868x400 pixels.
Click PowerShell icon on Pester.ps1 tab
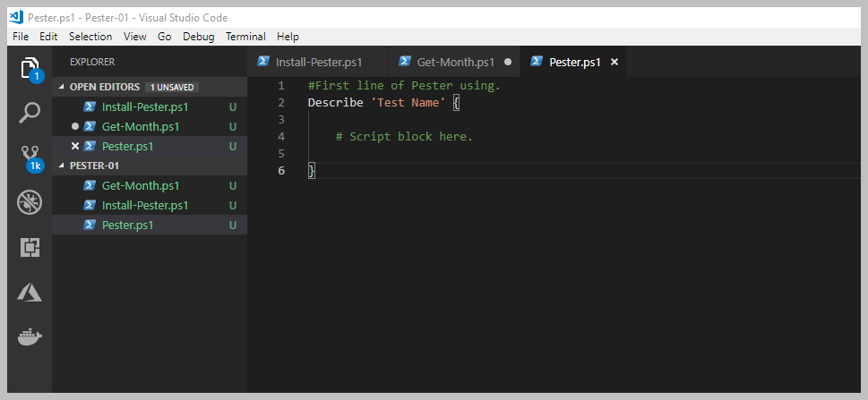pyautogui.click(x=537, y=62)
